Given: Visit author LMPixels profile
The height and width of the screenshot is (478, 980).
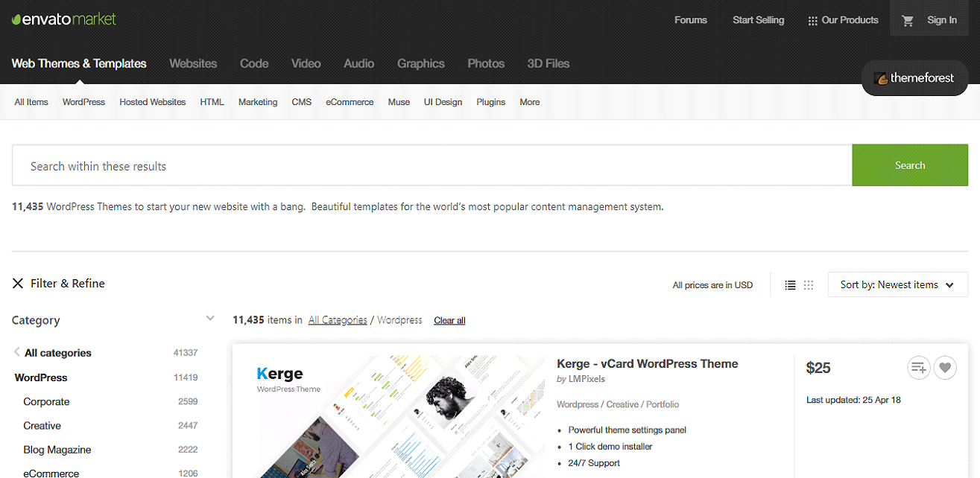Looking at the screenshot, I should click(587, 379).
